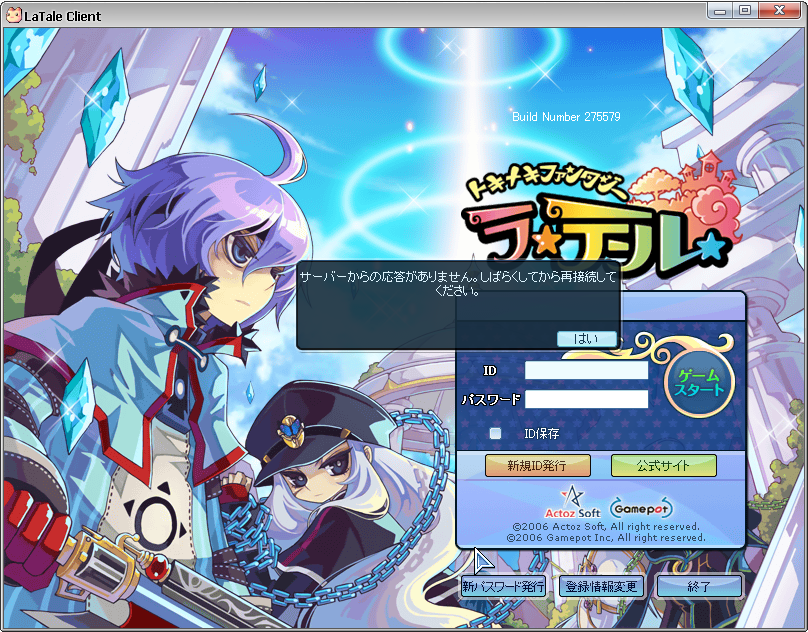
Task: Click the 終了 button to exit
Action: click(699, 587)
